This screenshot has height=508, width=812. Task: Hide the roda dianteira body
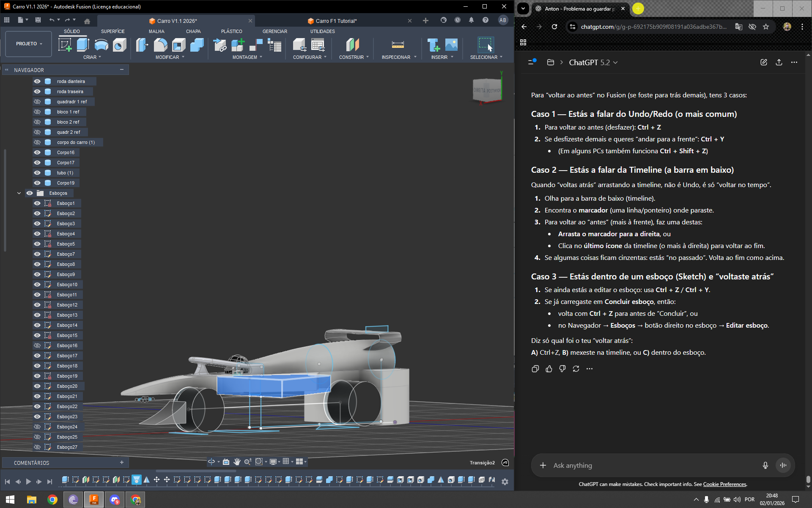point(37,81)
